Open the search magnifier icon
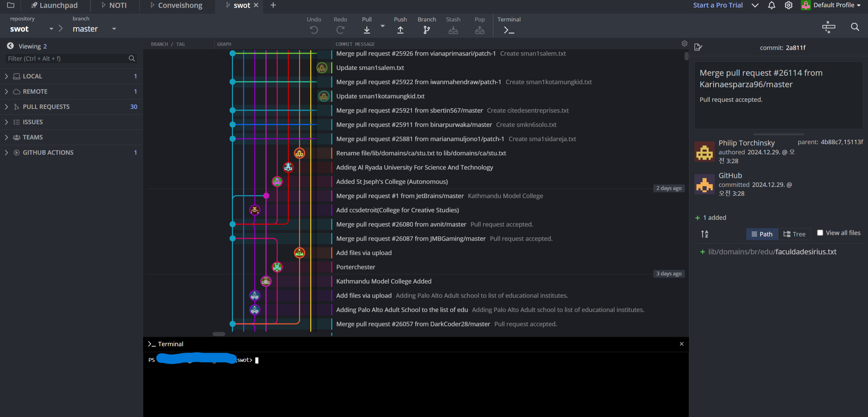This screenshot has width=868, height=417. 855,27
